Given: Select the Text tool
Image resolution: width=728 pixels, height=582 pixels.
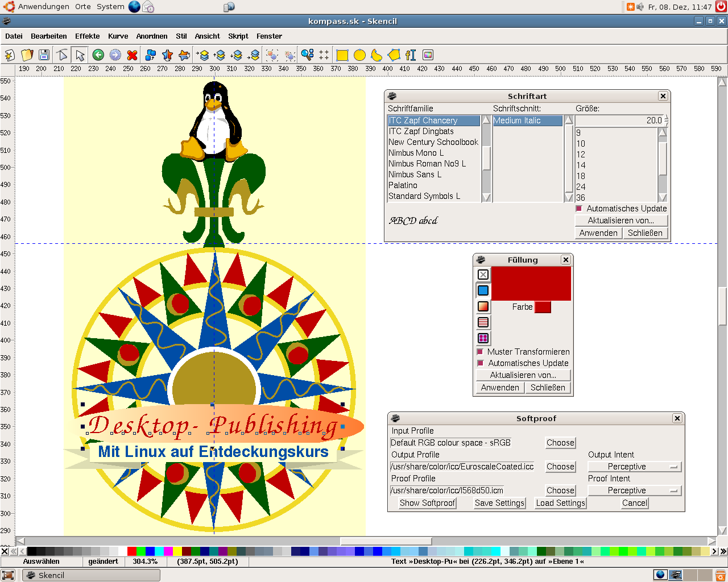Looking at the screenshot, I should pos(411,55).
